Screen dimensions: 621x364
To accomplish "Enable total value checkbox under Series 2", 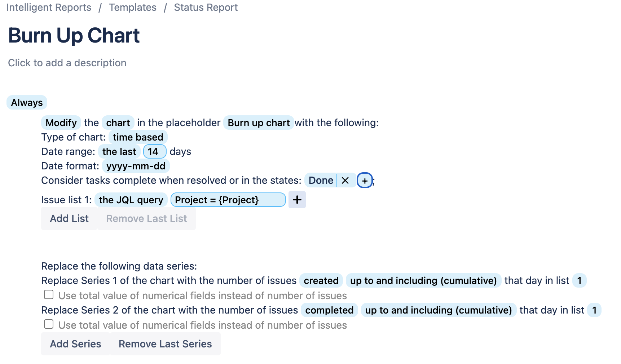I will click(x=49, y=324).
